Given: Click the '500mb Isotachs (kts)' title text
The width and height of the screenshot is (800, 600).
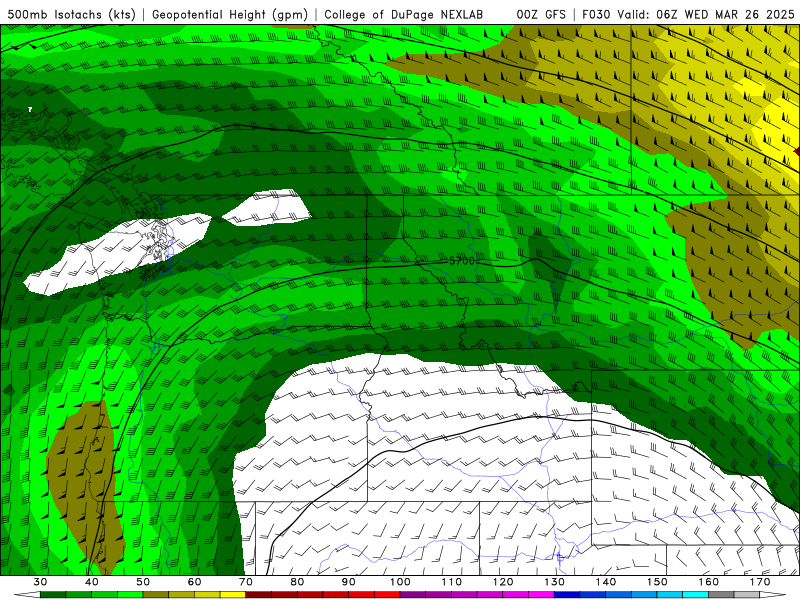Looking at the screenshot, I should click(x=71, y=14).
